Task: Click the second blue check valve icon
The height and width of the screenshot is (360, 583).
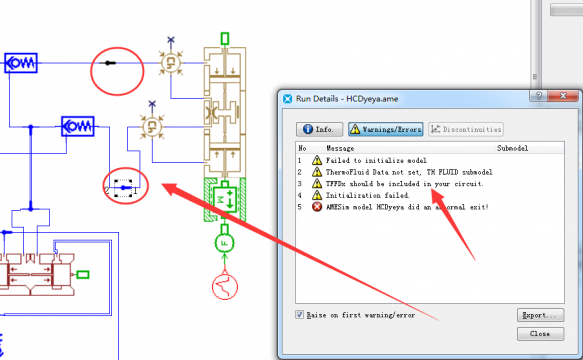Action: coord(78,126)
